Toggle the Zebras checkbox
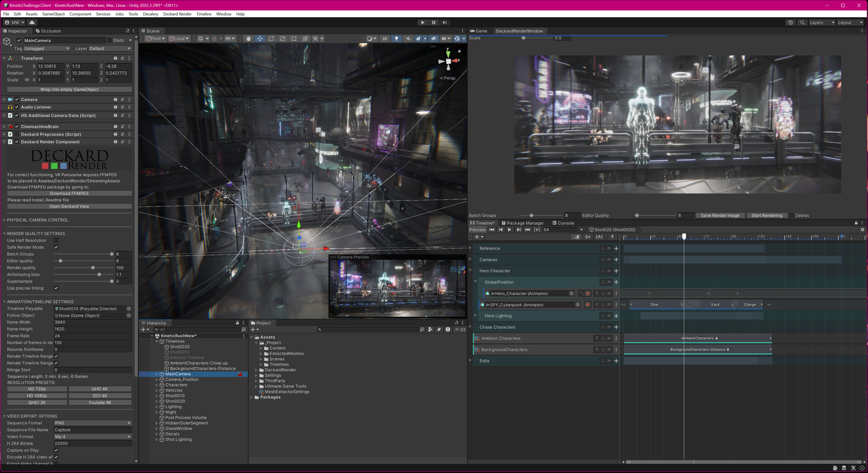Image resolution: width=868 pixels, height=473 pixels. pyautogui.click(x=791, y=216)
